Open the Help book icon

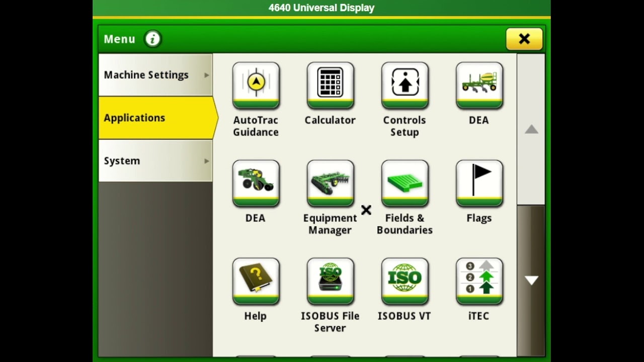click(256, 281)
